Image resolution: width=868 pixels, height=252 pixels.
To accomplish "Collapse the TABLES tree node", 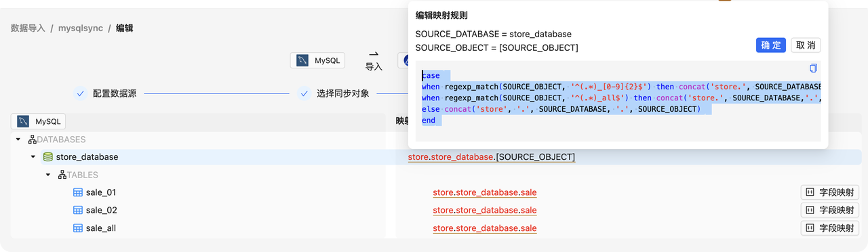I will click(48, 175).
